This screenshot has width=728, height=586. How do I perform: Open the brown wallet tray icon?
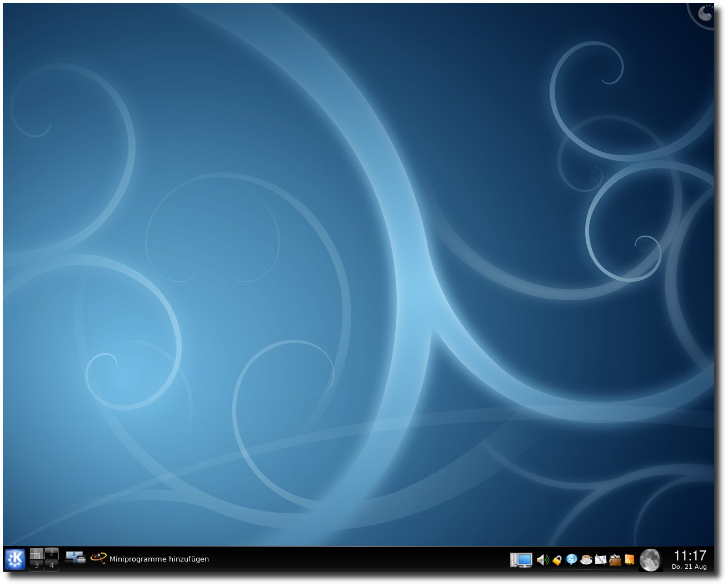tap(615, 560)
